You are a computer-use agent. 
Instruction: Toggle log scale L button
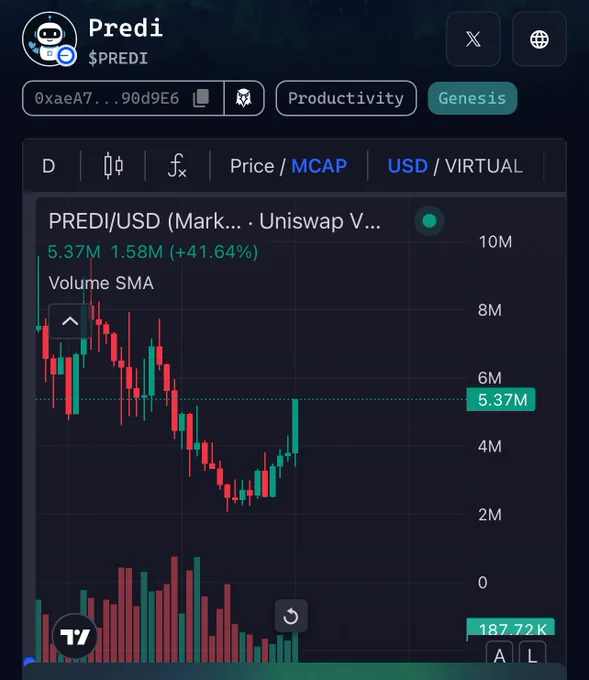[532, 654]
